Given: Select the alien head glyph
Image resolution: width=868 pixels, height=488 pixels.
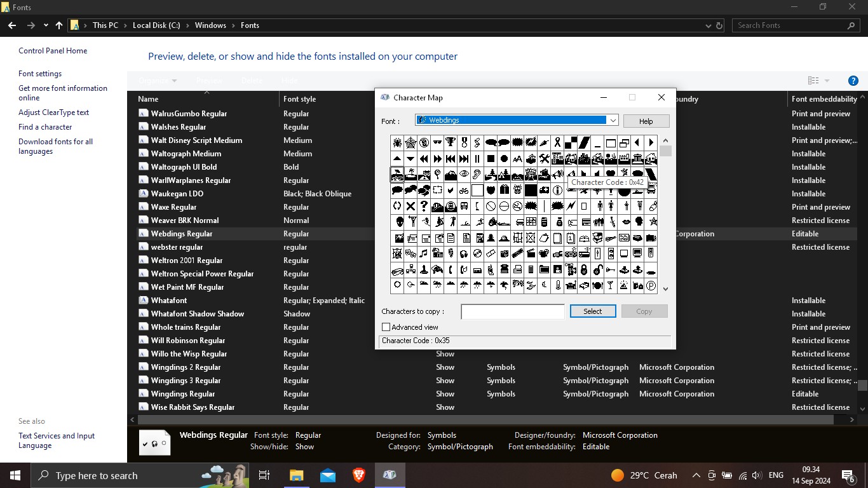Looking at the screenshot, I should tap(397, 222).
